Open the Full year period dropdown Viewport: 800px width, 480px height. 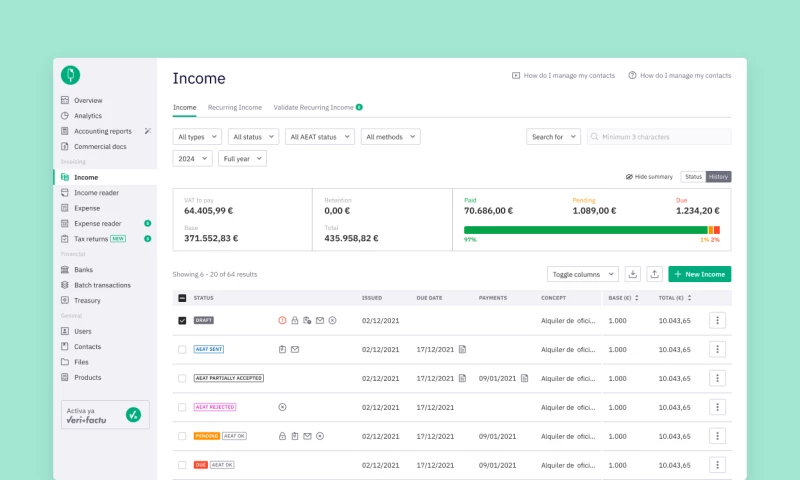[242, 159]
